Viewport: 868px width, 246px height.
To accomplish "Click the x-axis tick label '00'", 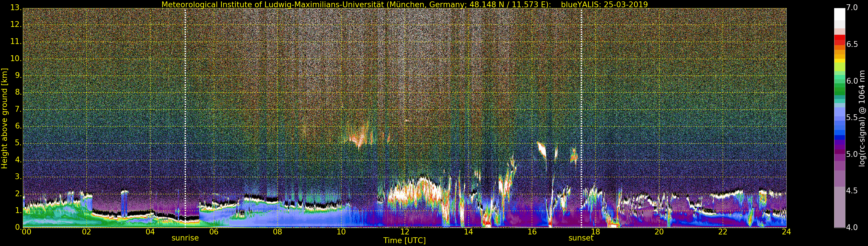I will tap(26, 232).
